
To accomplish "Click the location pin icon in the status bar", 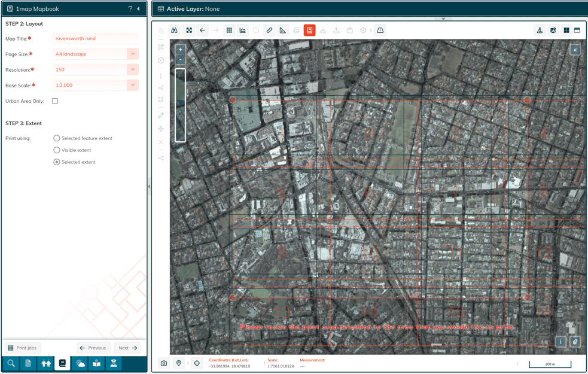I will tap(178, 363).
